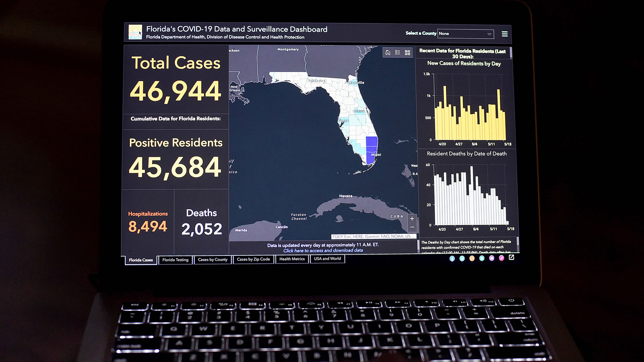This screenshot has width=644, height=362.
Task: Click the pink copy link icon
Action: pyautogui.click(x=502, y=258)
